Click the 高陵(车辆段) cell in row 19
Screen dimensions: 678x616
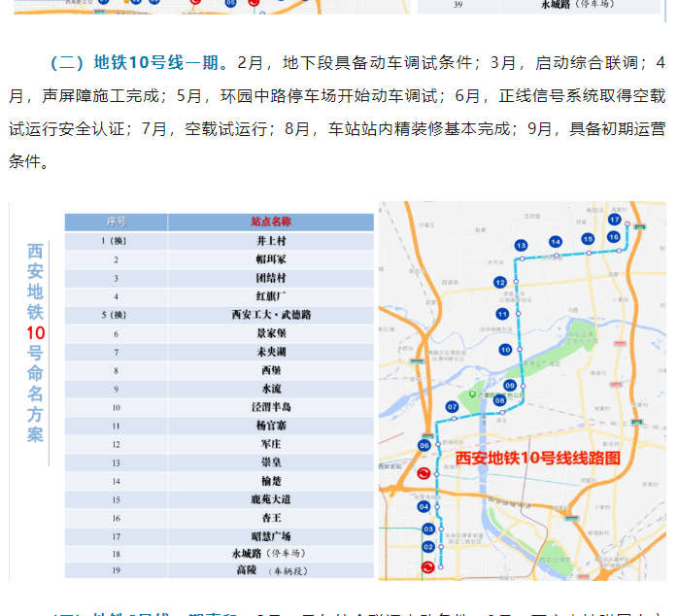pyautogui.click(x=271, y=570)
